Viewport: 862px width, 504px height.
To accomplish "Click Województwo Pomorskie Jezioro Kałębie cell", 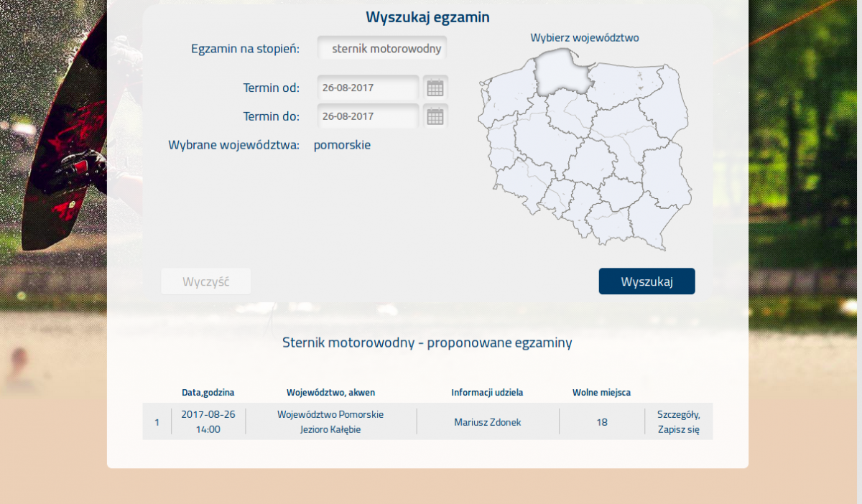I will pyautogui.click(x=330, y=422).
